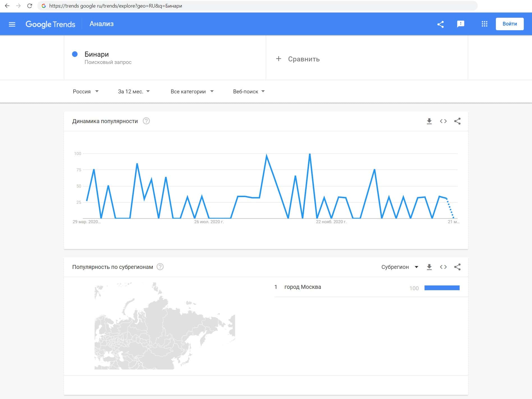Select the город Москва subregion row
Image resolution: width=532 pixels, height=399 pixels.
[x=303, y=287]
